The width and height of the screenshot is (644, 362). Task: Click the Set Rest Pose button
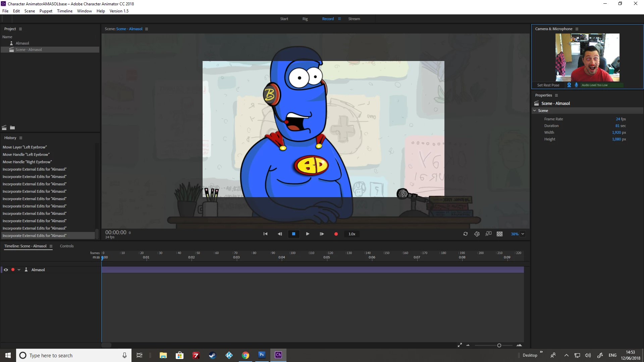click(548, 85)
